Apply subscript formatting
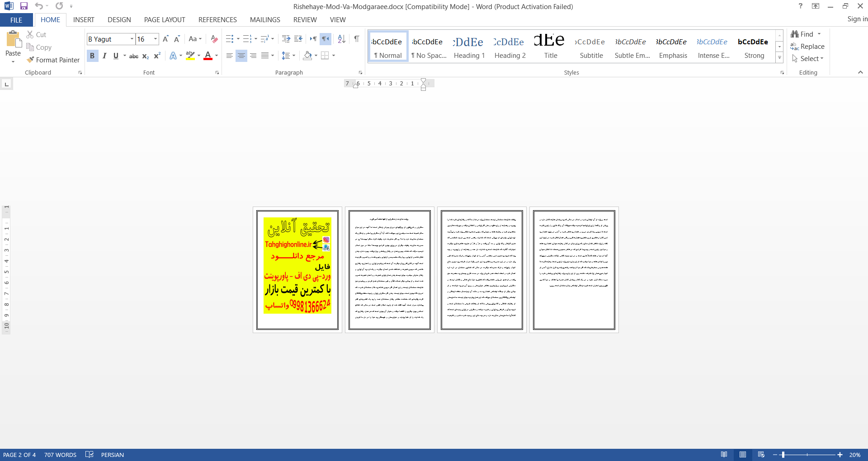Image resolution: width=868 pixels, height=461 pixels. [146, 56]
